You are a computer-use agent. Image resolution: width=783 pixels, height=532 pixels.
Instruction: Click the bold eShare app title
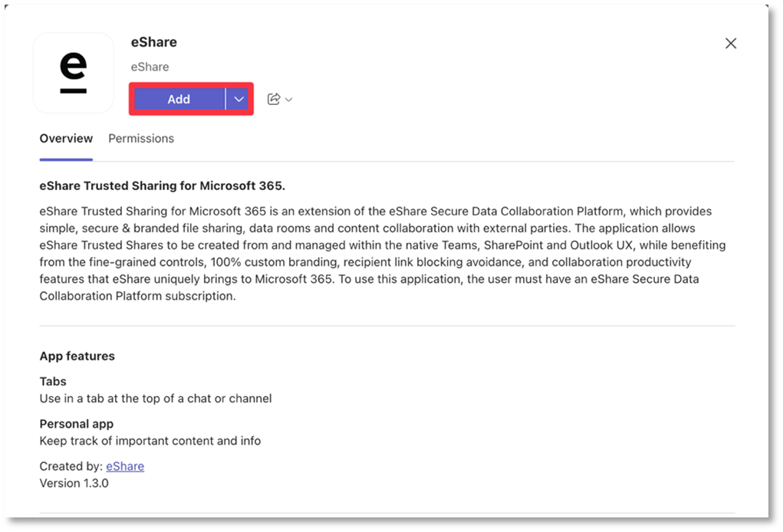pyautogui.click(x=154, y=42)
